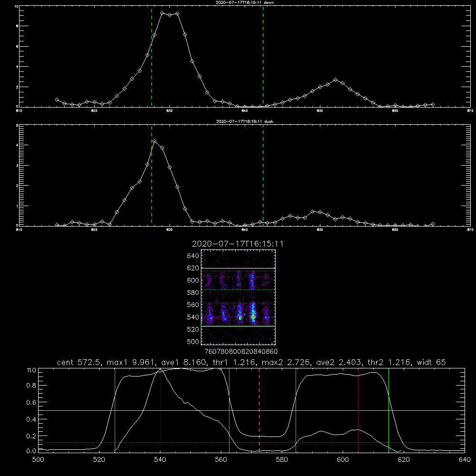Click the heatmap x-axis label '760780800820840860'

(x=241, y=352)
